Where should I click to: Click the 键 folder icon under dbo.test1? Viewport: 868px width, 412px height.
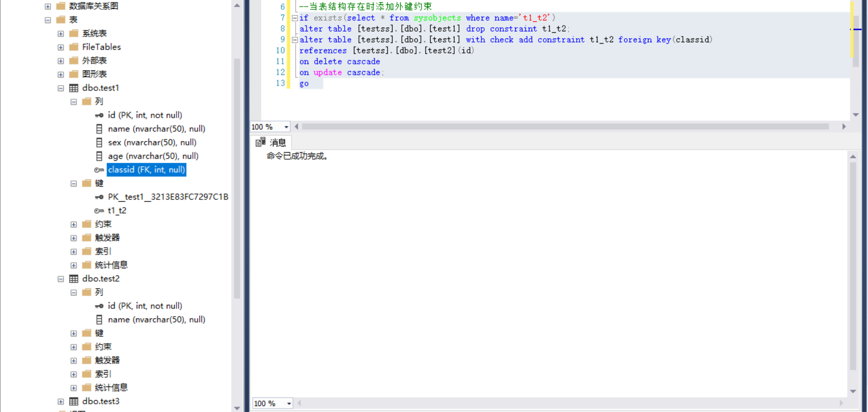[87, 183]
